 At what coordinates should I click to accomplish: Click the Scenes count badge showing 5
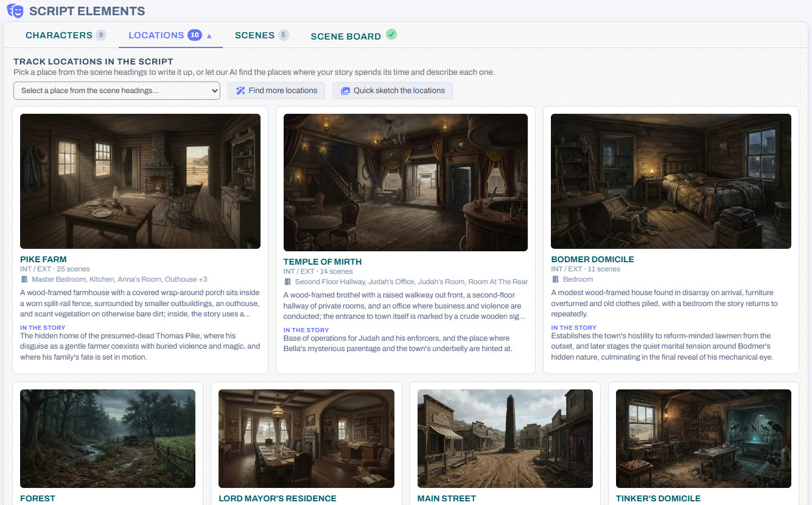[284, 35]
